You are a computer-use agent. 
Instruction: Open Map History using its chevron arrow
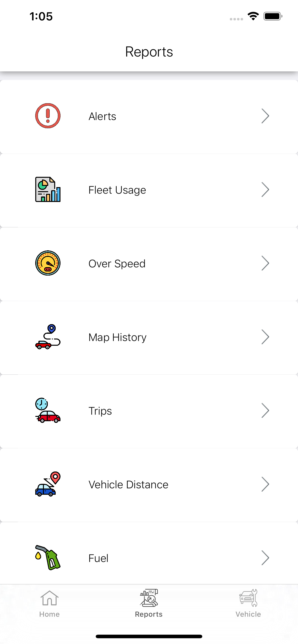[x=265, y=337]
